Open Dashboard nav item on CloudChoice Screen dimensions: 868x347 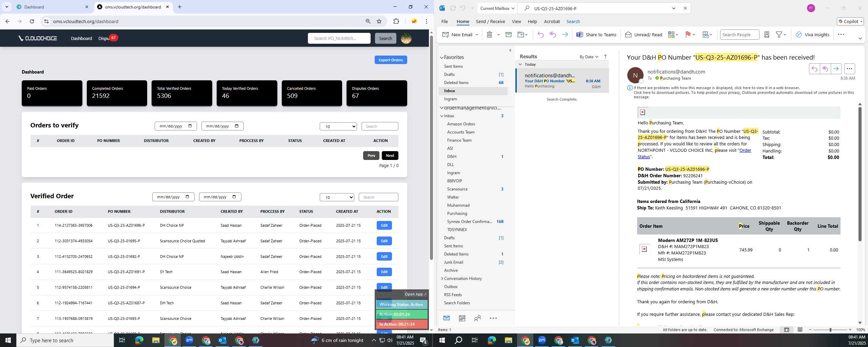(81, 38)
